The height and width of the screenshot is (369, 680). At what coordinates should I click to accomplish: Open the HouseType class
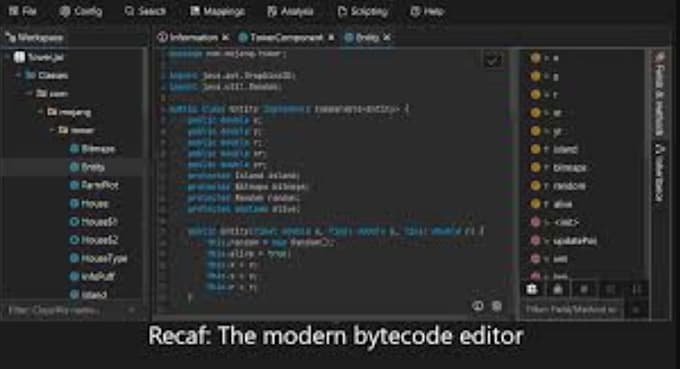[x=104, y=258]
